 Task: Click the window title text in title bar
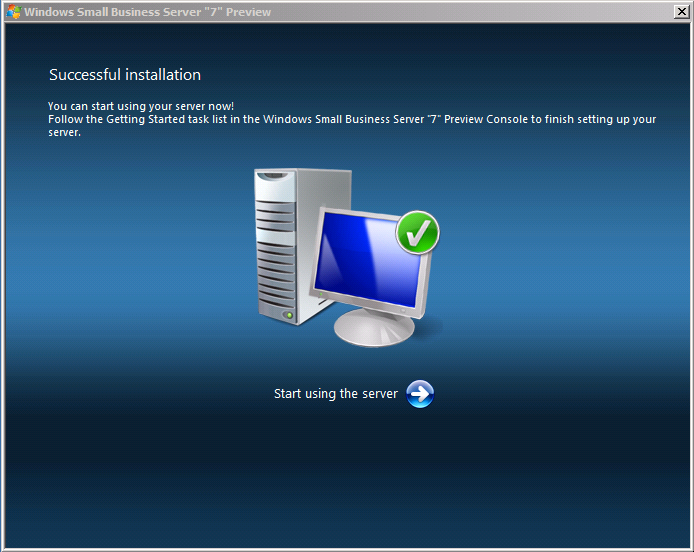pyautogui.click(x=147, y=12)
